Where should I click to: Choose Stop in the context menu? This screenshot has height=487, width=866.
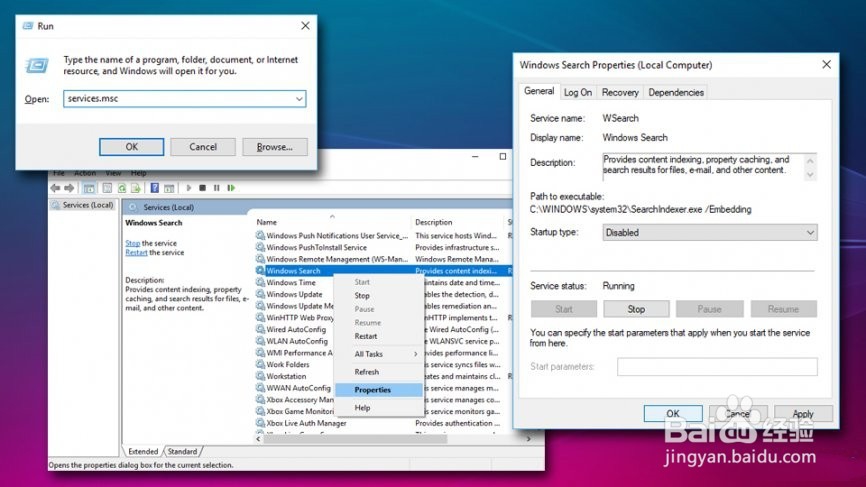pyautogui.click(x=379, y=295)
